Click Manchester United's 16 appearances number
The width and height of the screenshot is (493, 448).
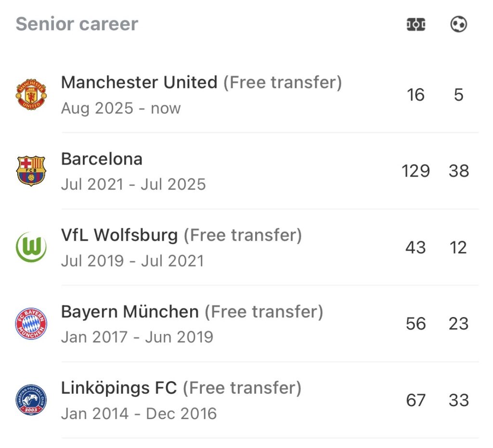pos(416,95)
